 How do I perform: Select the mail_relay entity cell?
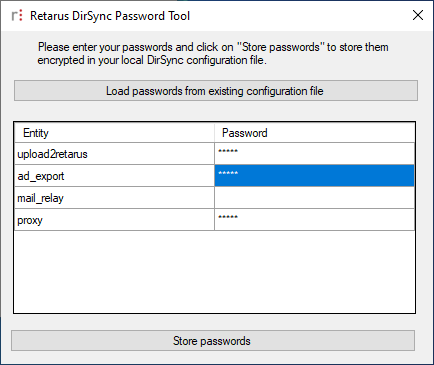[x=114, y=198]
